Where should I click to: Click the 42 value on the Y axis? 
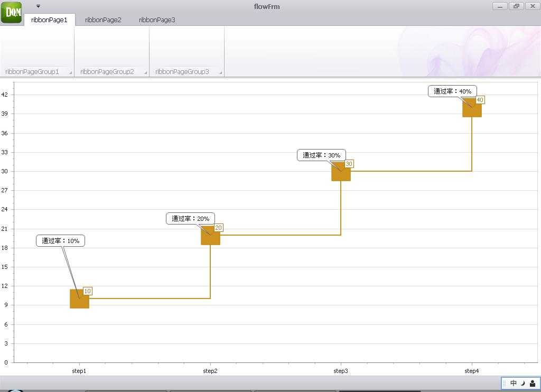(4, 95)
